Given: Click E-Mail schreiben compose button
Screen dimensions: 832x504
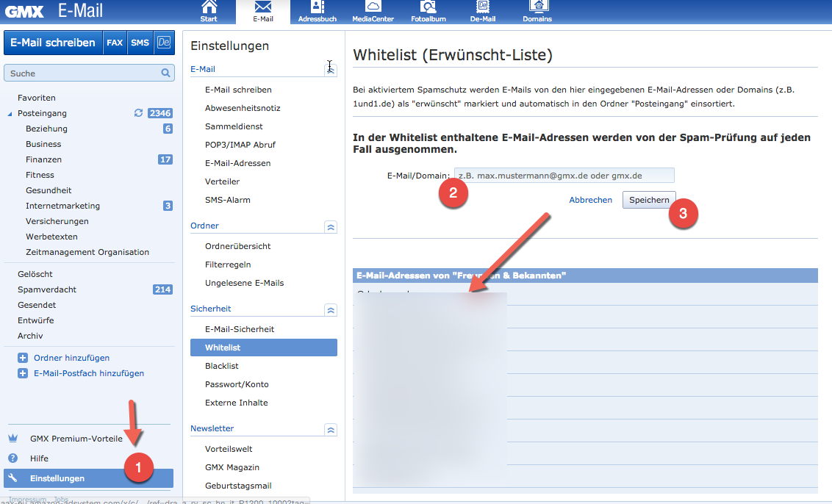Looking at the screenshot, I should coord(52,43).
